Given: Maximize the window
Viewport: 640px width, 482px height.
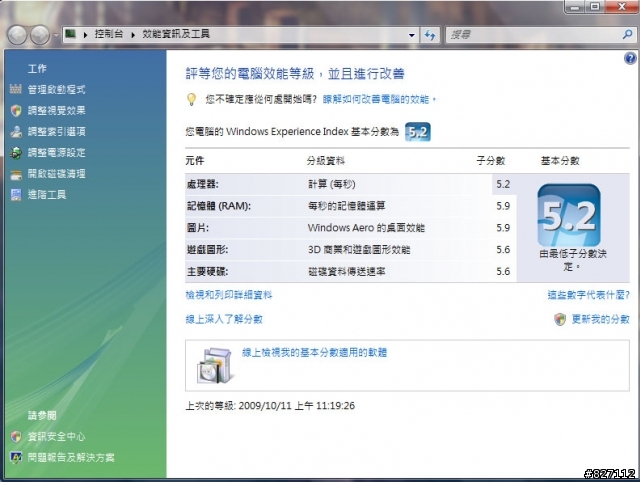Looking at the screenshot, I should pos(595,7).
